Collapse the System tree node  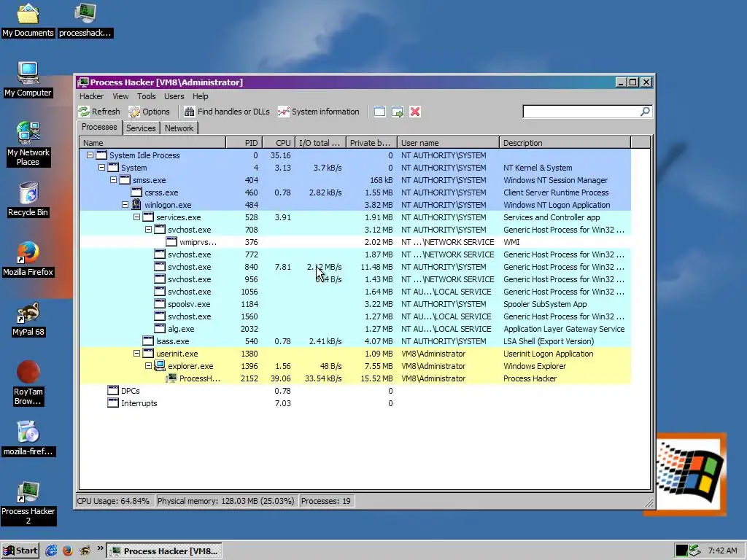[x=101, y=168]
